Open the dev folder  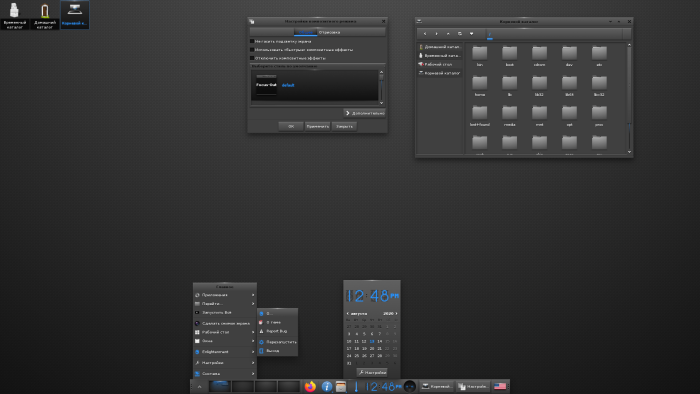[x=569, y=56]
